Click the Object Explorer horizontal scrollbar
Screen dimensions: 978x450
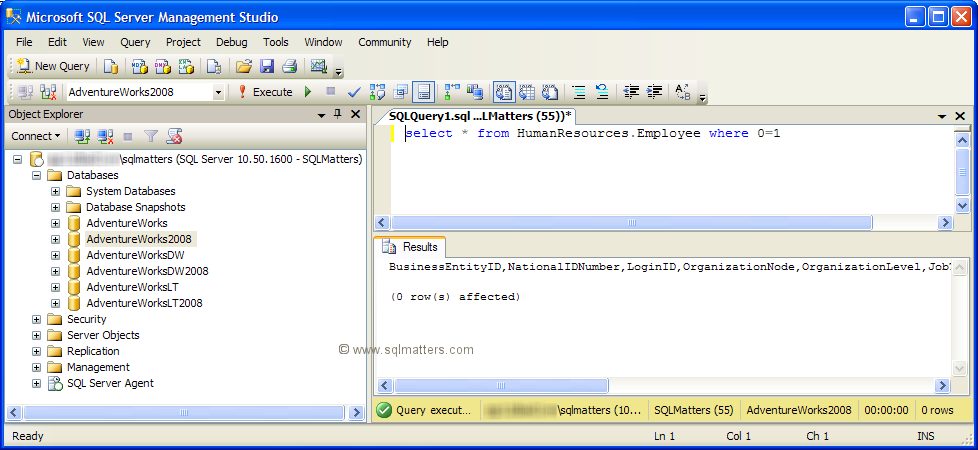click(x=183, y=413)
